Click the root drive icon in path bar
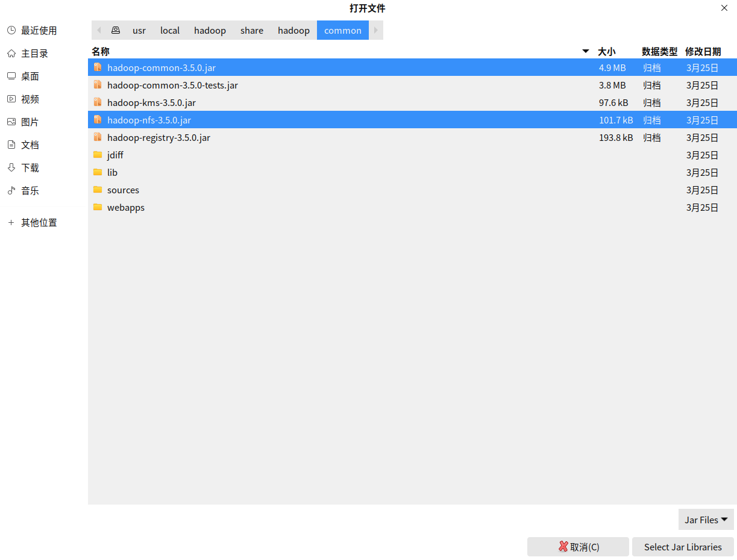This screenshot has height=560, width=737. (x=116, y=30)
